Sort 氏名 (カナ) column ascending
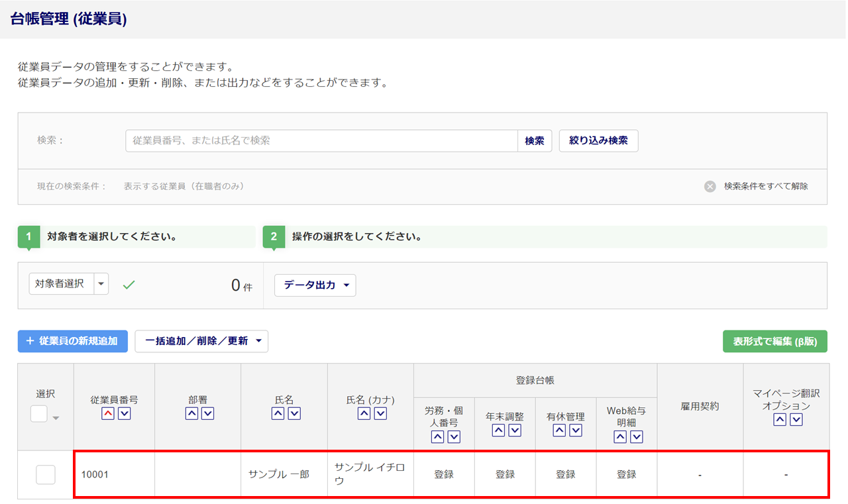 pos(364,414)
